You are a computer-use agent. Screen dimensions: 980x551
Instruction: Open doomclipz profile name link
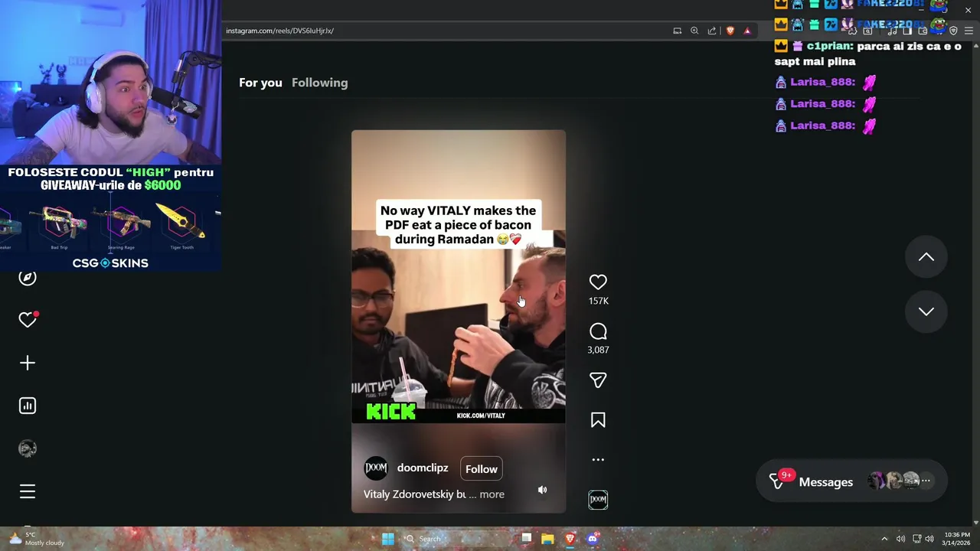coord(423,468)
